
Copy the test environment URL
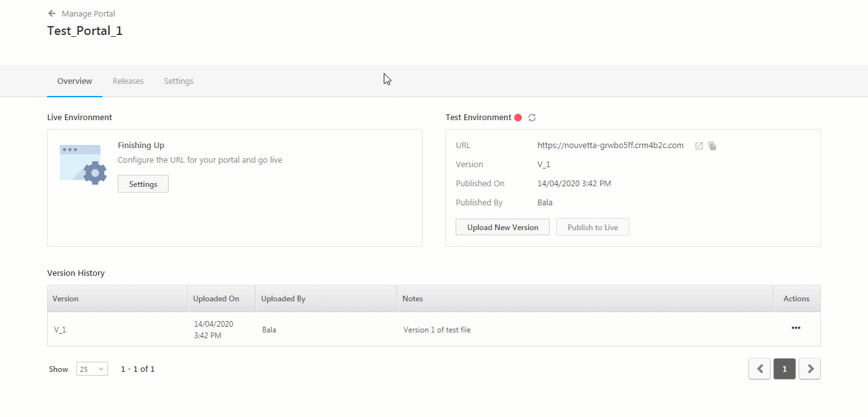click(x=712, y=146)
